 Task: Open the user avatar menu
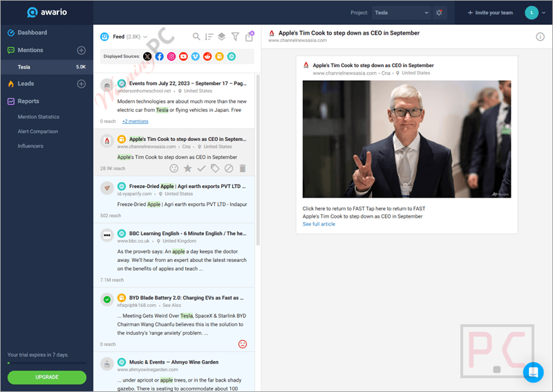tap(532, 12)
